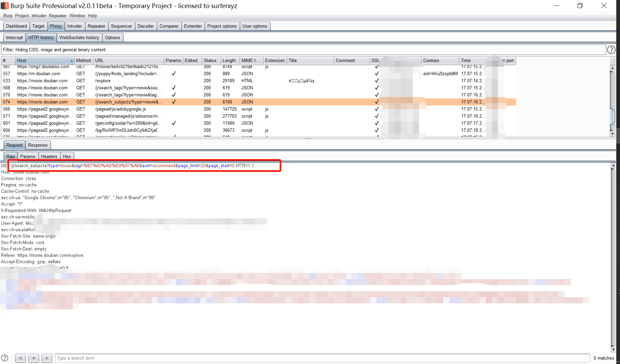Viewport: 620px width, 364px height.
Task: Sort history by Host column header
Action: 45,61
